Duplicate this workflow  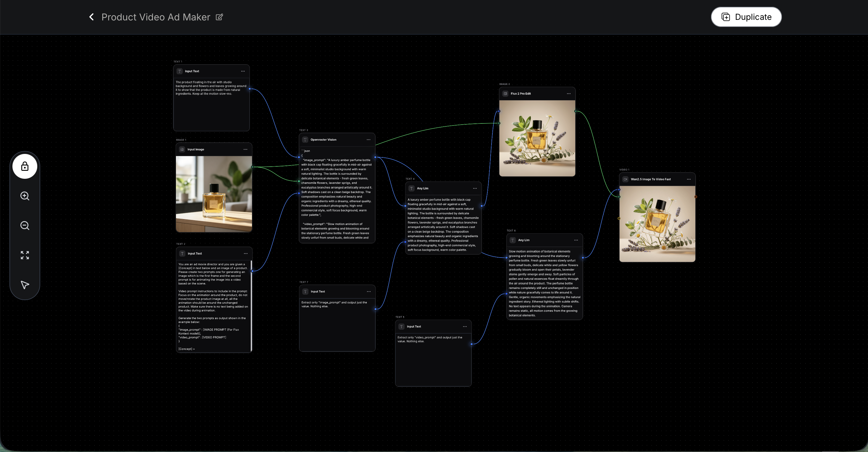[746, 17]
